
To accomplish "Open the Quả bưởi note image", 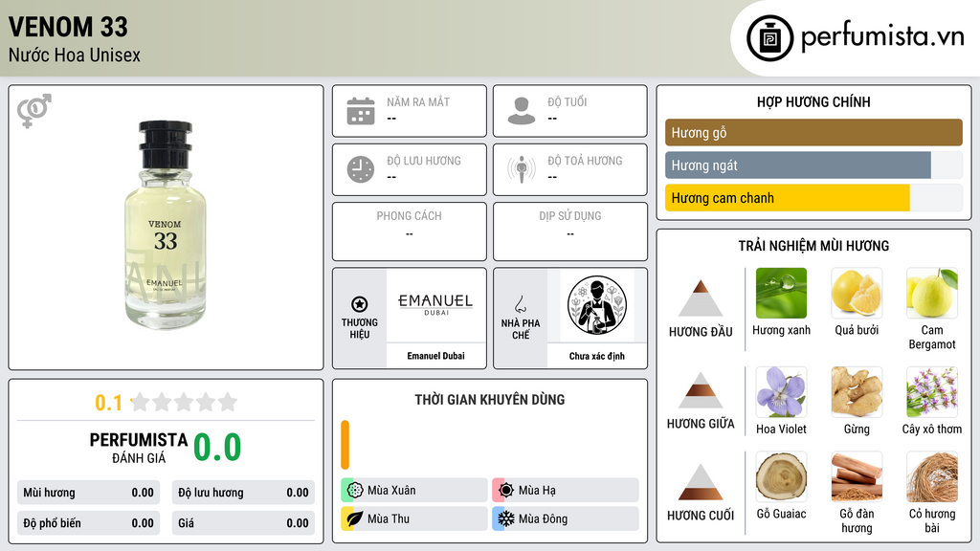I will [857, 293].
